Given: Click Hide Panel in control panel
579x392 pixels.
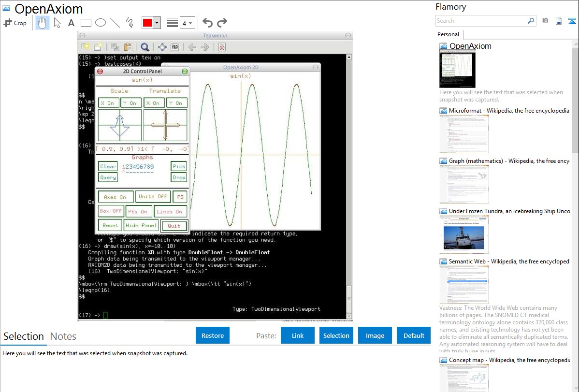Looking at the screenshot, I should 141,225.
